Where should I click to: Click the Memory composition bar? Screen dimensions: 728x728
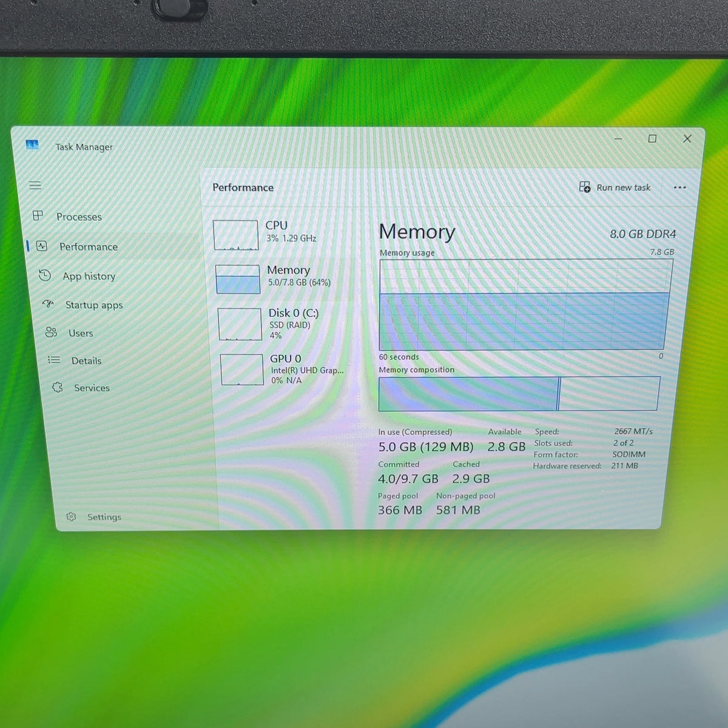(x=519, y=394)
